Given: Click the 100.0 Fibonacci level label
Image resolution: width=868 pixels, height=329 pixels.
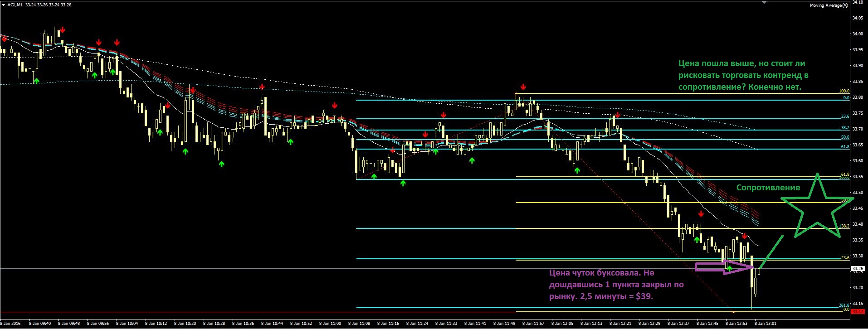Looking at the screenshot, I should (x=844, y=91).
